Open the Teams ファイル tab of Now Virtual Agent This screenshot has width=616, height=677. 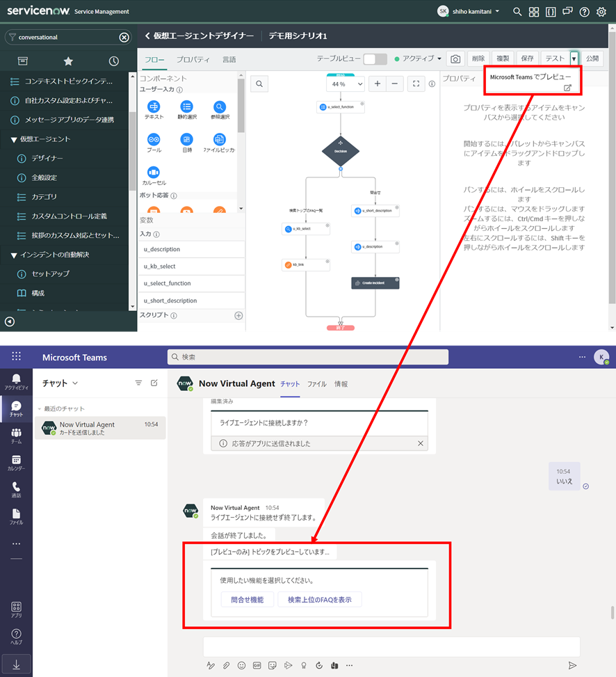click(316, 384)
